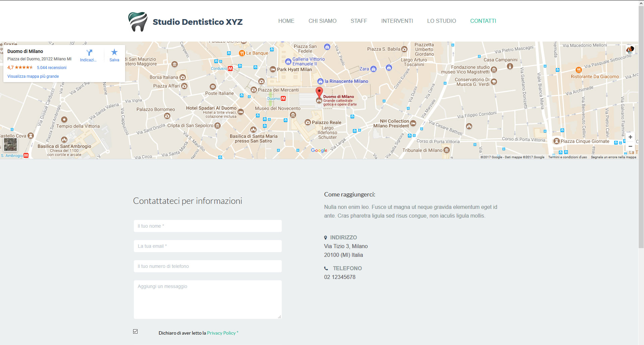This screenshot has width=644, height=345.
Task: Click the TELEFONO phone icon
Action: (x=326, y=269)
